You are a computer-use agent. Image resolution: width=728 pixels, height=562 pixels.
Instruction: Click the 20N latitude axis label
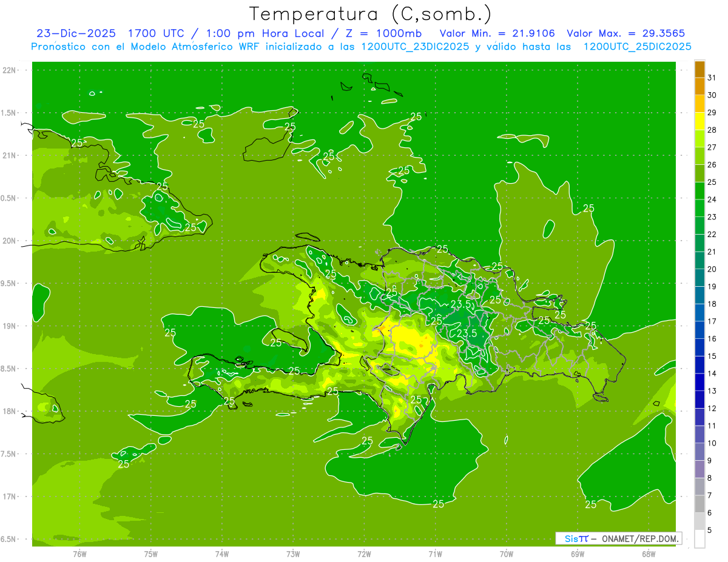10,241
